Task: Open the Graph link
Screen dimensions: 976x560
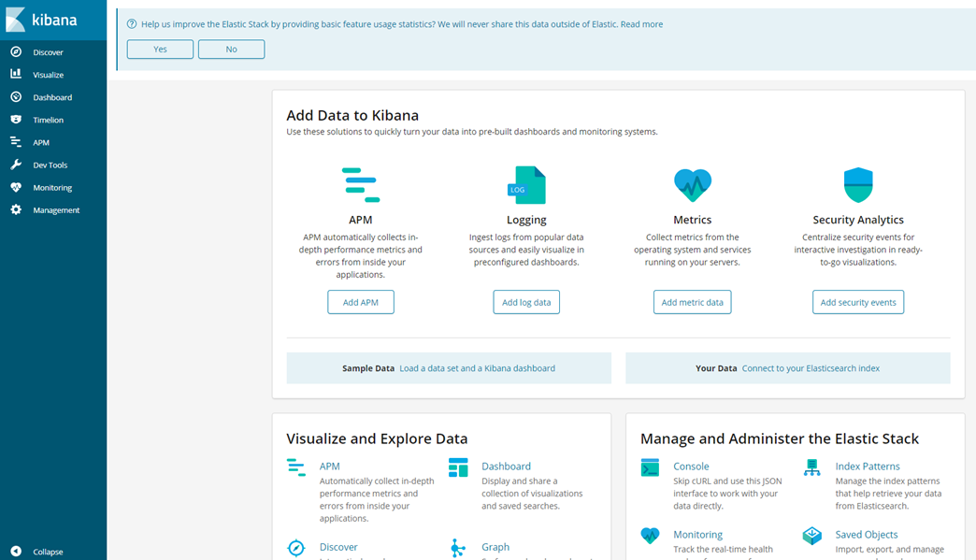Action: 495,547
